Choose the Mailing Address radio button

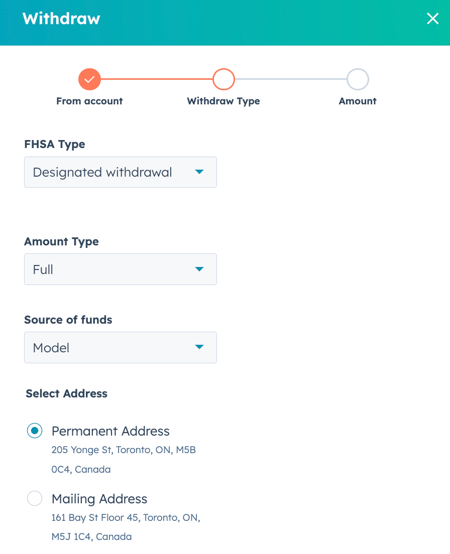35,499
